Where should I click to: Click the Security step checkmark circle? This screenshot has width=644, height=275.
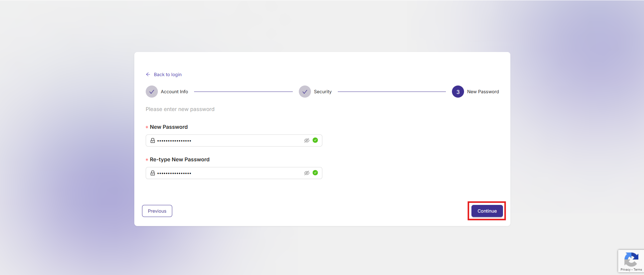305,92
